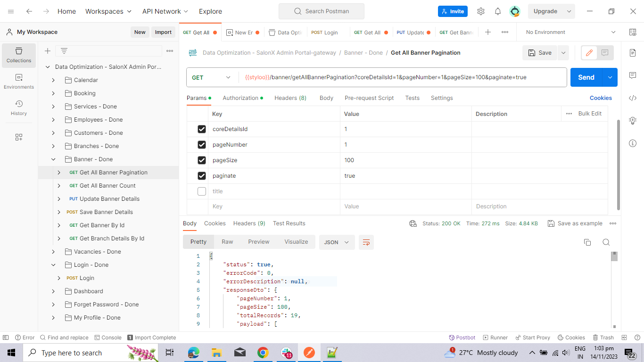The height and width of the screenshot is (362, 644).
Task: Open the user avatar menu
Action: tap(515, 11)
